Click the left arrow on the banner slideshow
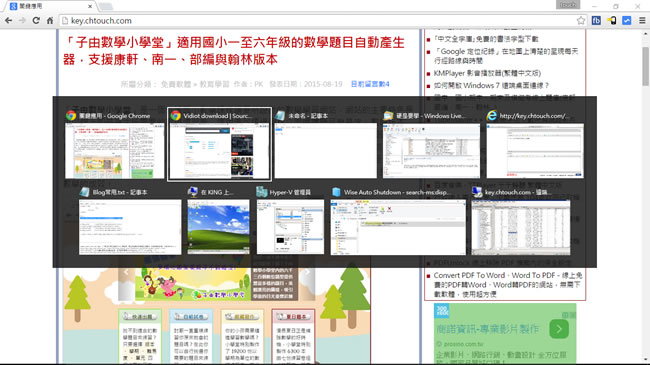Viewport: 650px width, 365px height. coord(126,273)
